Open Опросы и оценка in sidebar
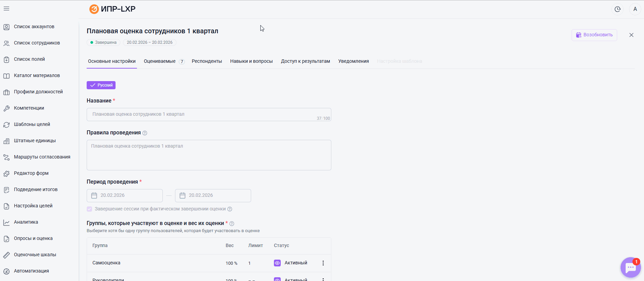Viewport: 644px width, 281px height. pyautogui.click(x=33, y=239)
